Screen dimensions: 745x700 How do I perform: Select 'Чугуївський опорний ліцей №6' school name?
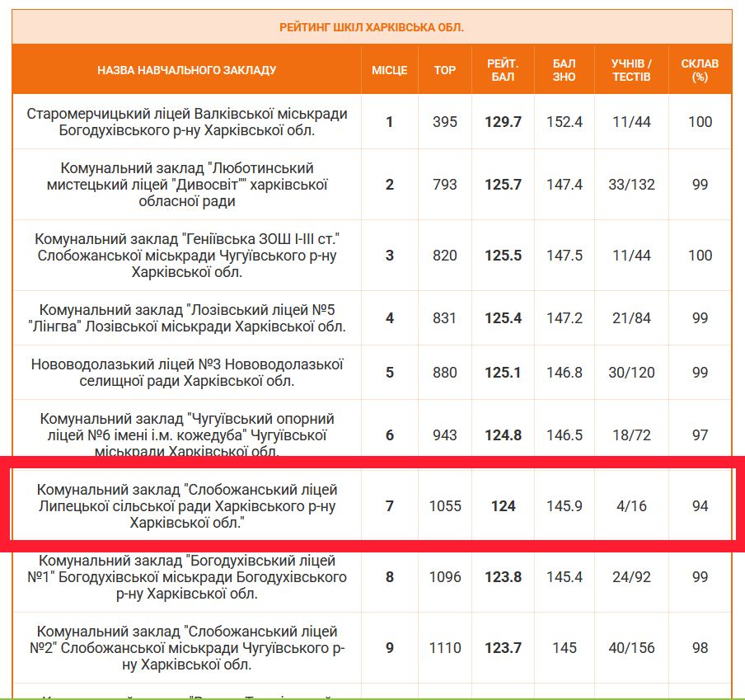[187, 435]
